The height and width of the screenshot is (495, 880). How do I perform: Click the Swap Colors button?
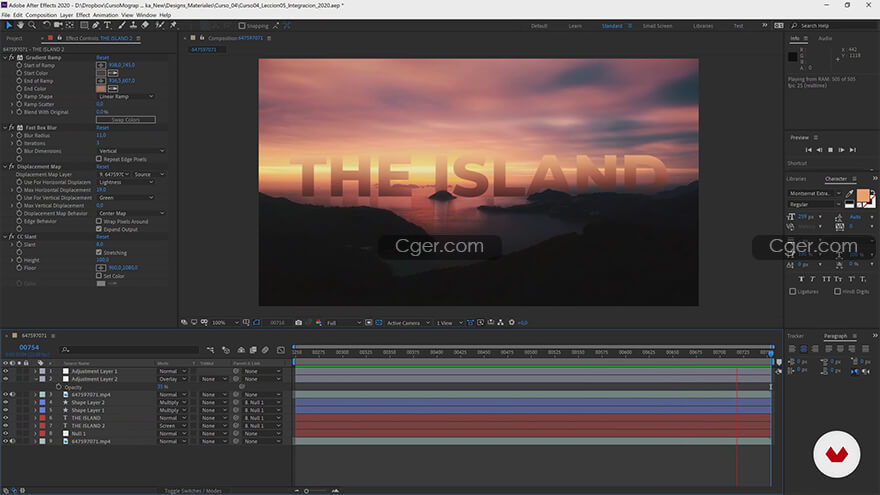(x=126, y=120)
